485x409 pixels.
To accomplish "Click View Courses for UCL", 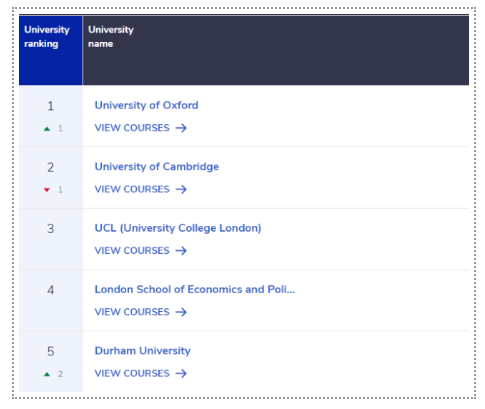I will [132, 251].
